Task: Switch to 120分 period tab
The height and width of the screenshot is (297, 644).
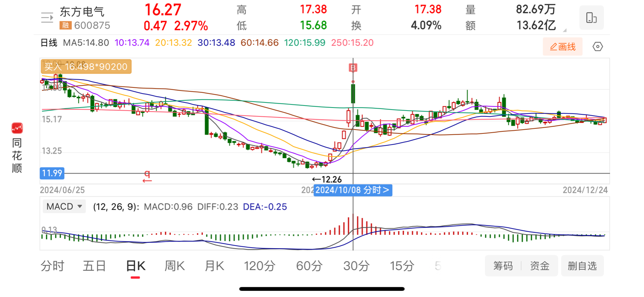Action: pyautogui.click(x=259, y=266)
